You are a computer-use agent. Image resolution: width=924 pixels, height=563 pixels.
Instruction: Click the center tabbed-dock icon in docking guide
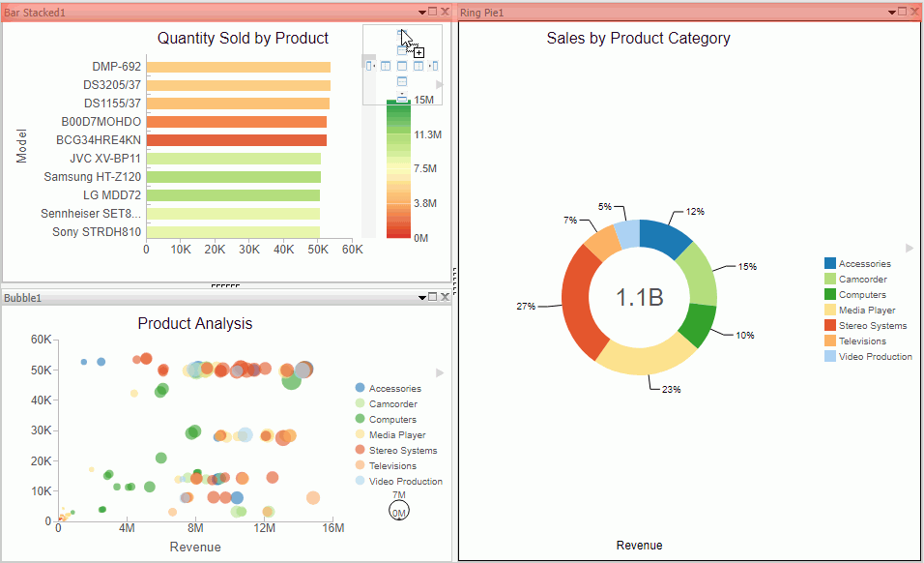[402, 66]
